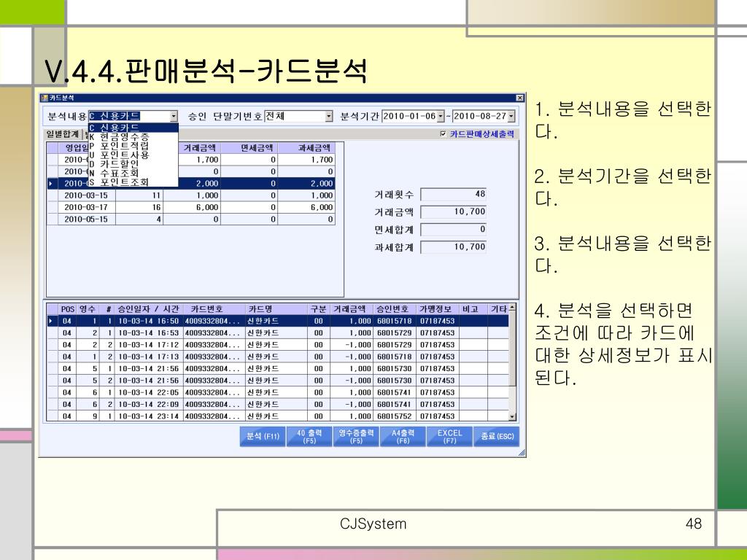Screen dimensions: 747x560
Task: Switch to the 일별합계 tab
Action: [63, 134]
